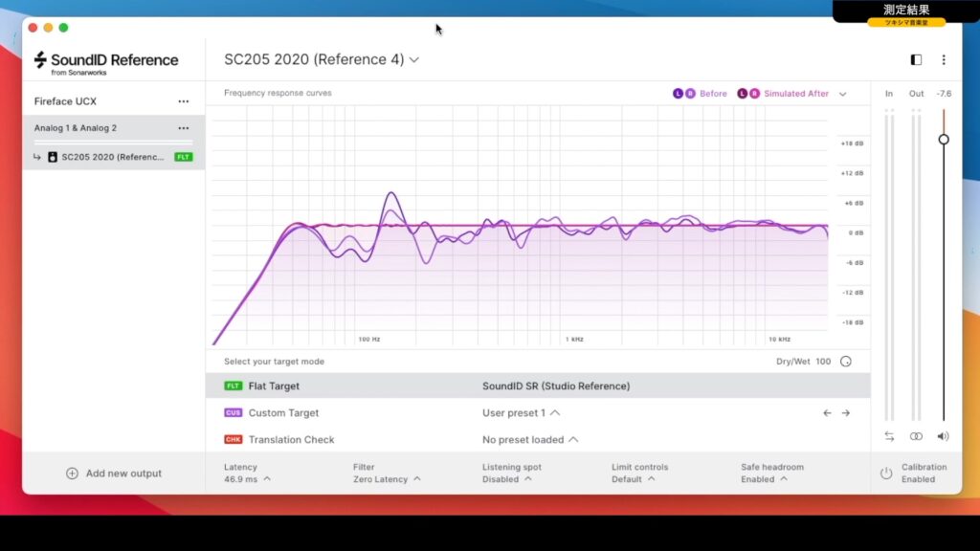Screen dimensions: 980x551
Task: Open the Listening spot Disabled options
Action: 512,473
